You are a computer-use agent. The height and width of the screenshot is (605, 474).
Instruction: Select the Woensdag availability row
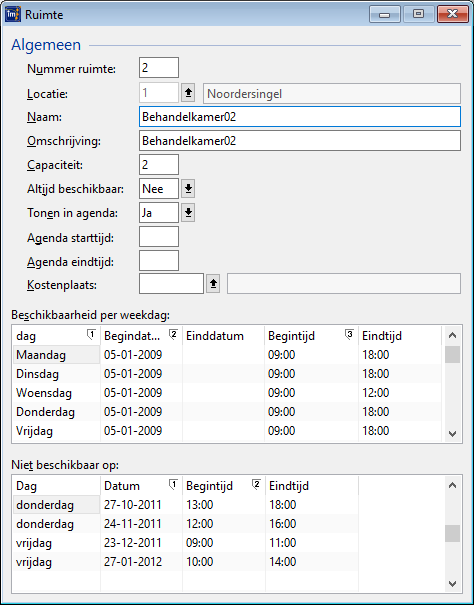(227, 393)
